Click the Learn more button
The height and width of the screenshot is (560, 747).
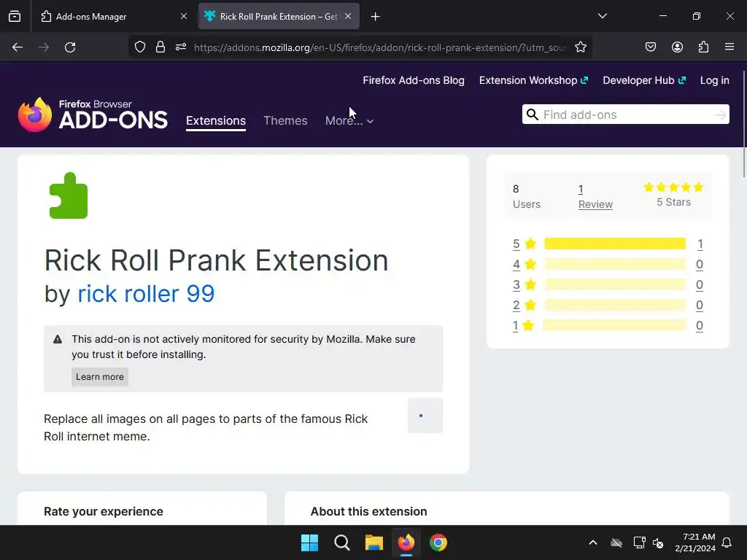point(99,377)
